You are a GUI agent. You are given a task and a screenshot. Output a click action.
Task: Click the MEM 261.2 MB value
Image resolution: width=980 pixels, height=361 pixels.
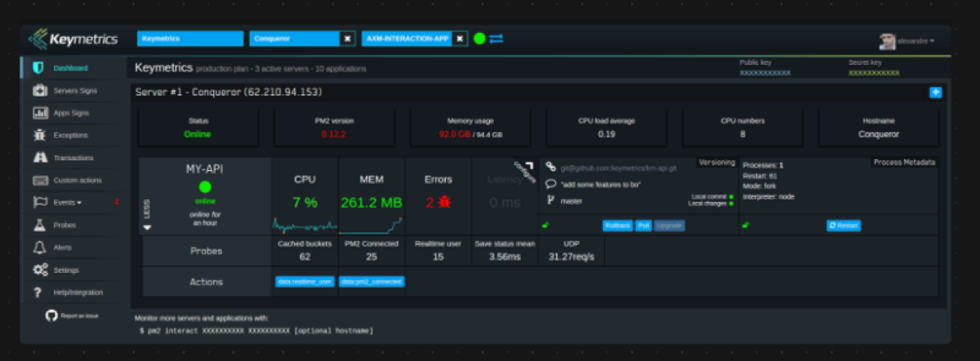click(372, 202)
